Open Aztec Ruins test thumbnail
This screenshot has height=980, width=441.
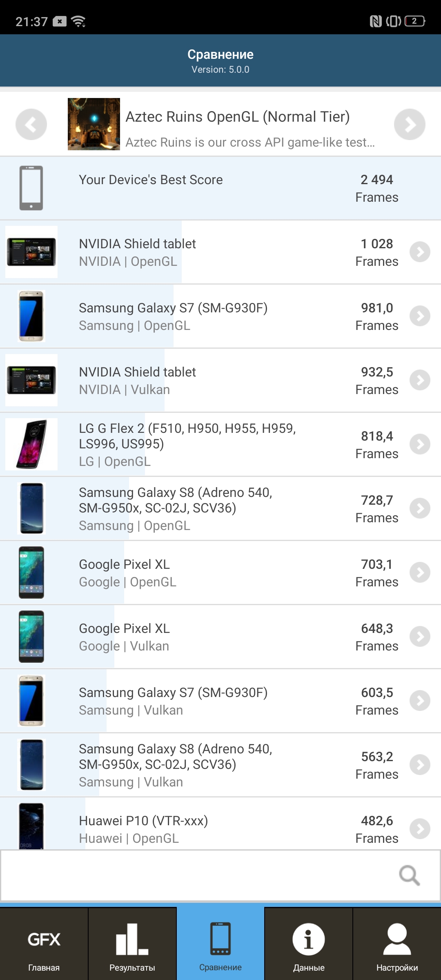[94, 124]
